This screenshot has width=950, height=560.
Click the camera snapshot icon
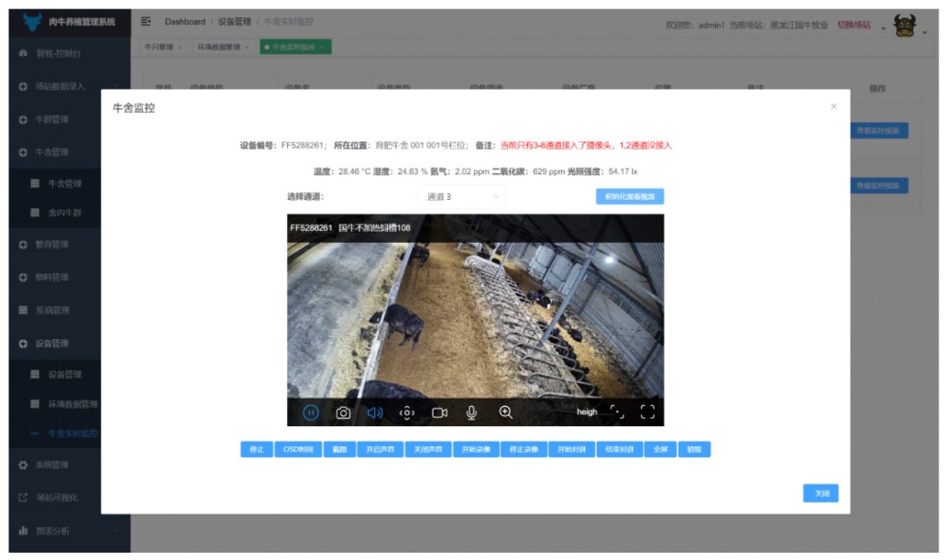(x=343, y=412)
